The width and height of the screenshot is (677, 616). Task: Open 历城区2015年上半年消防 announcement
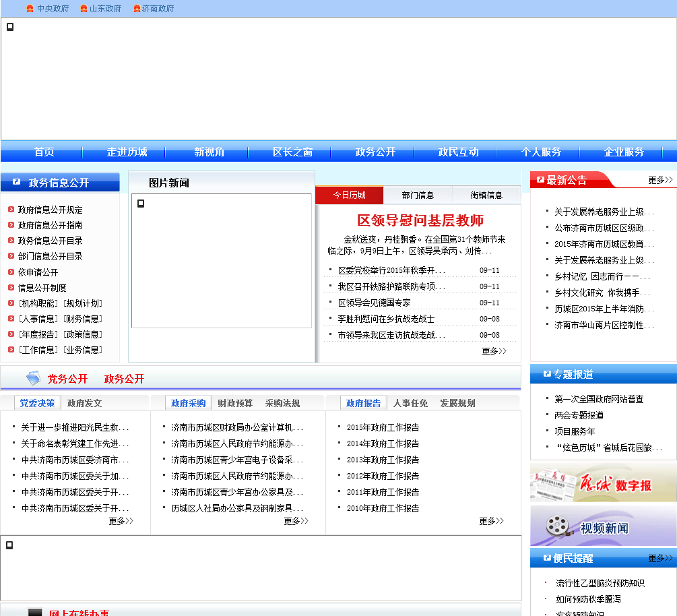tap(604, 309)
